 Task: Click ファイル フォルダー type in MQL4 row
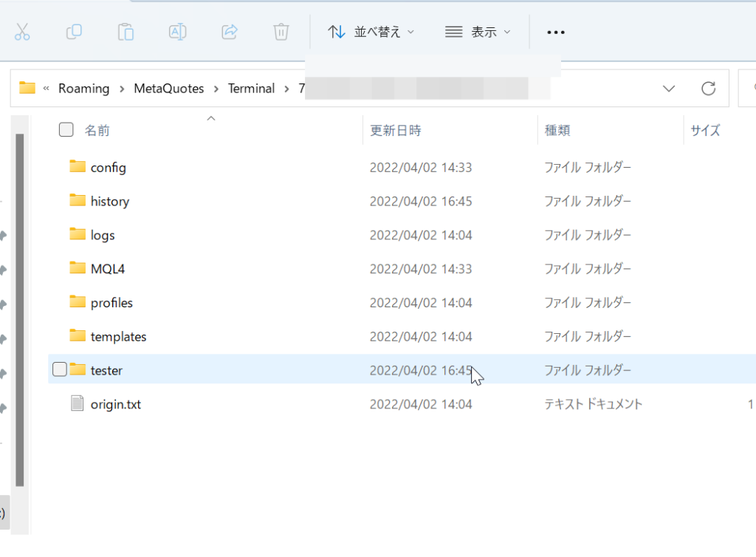click(587, 269)
